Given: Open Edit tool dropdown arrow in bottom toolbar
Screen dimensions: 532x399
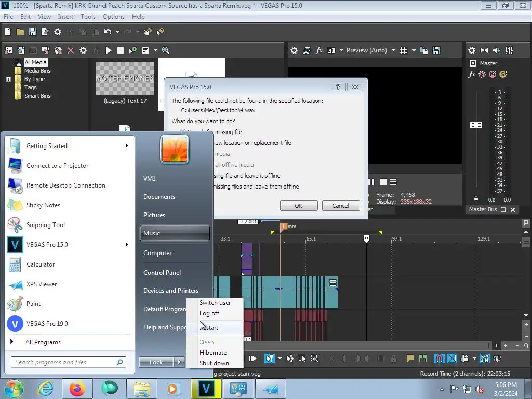Looking at the screenshot, I should [280, 358].
